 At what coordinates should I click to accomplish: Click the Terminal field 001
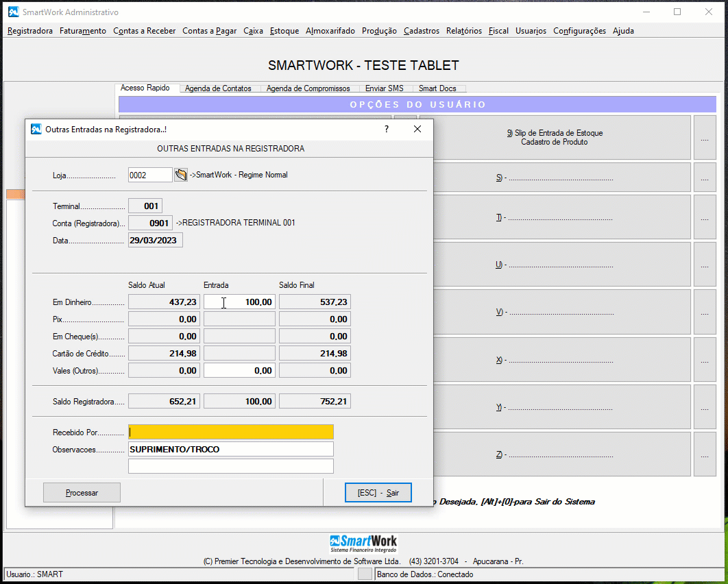tap(145, 206)
